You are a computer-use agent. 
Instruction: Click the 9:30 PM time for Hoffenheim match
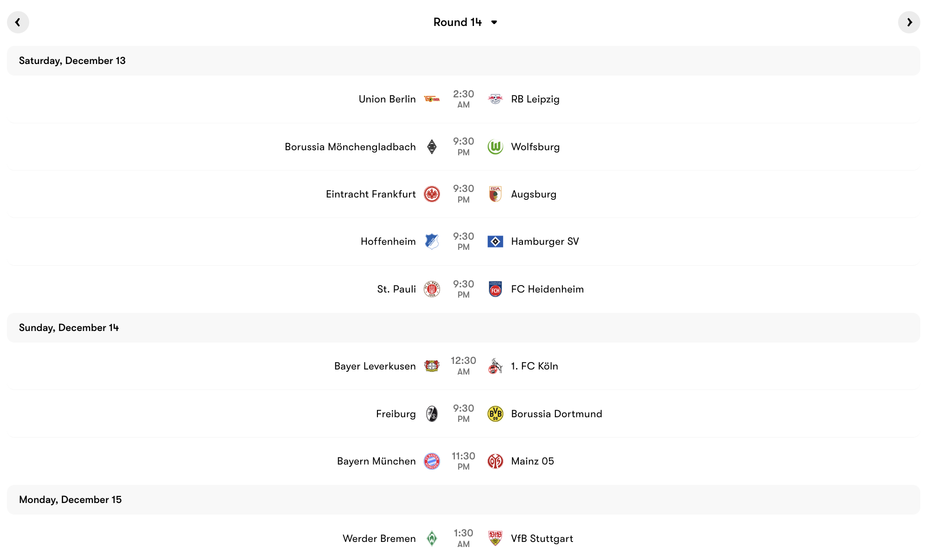pyautogui.click(x=463, y=241)
